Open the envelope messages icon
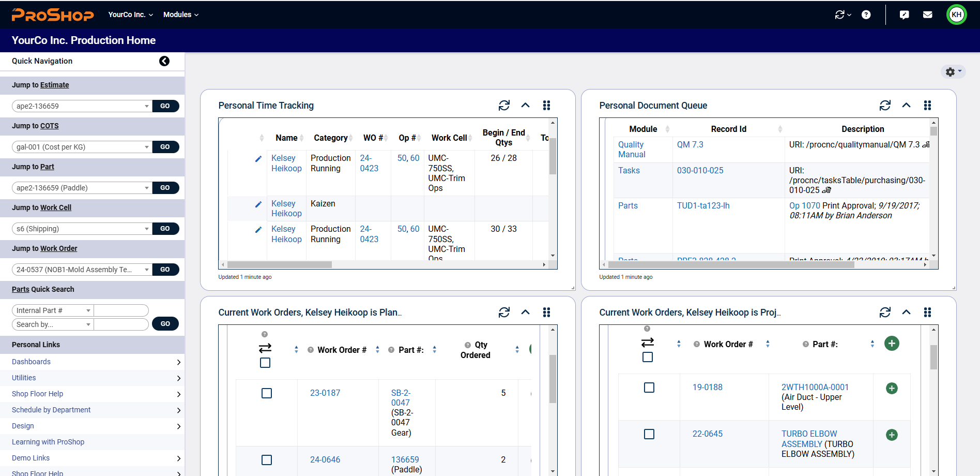 pyautogui.click(x=927, y=15)
